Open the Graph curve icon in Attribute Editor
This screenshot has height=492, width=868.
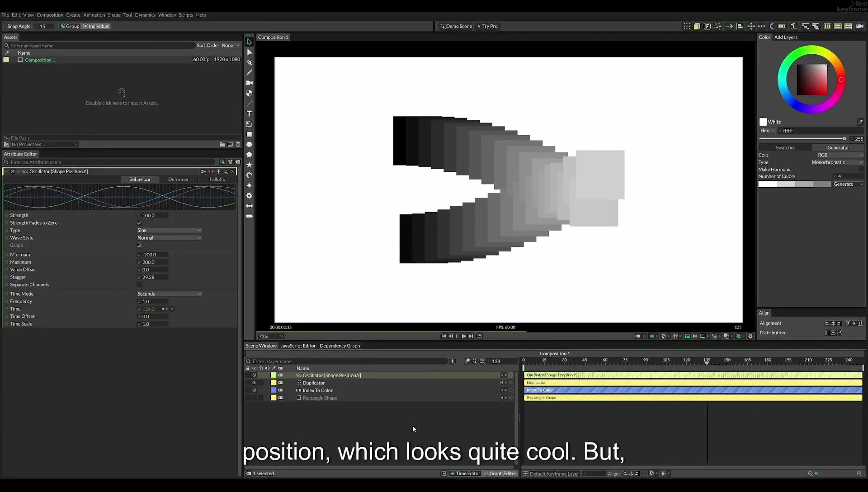pos(139,246)
